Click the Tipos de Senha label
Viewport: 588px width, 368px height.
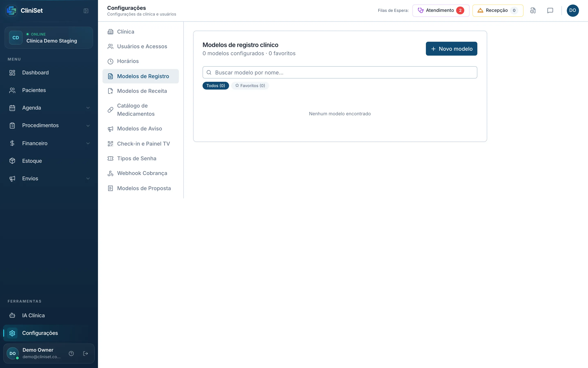[x=137, y=158]
